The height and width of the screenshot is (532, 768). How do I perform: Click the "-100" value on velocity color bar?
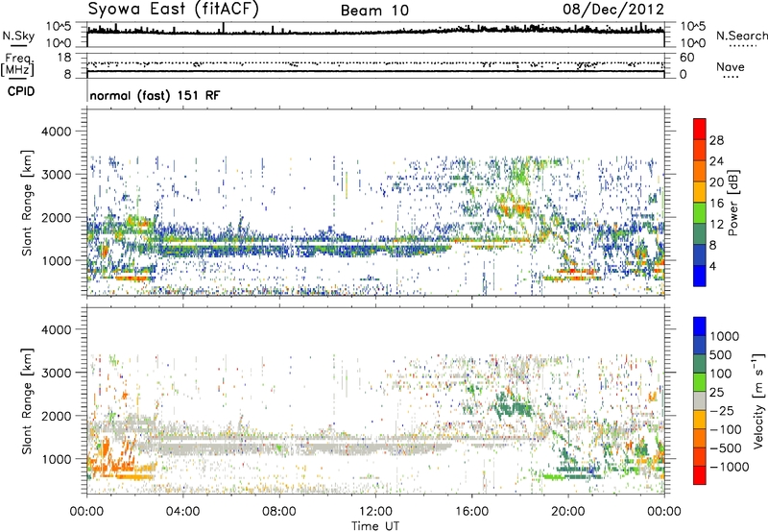click(727, 429)
